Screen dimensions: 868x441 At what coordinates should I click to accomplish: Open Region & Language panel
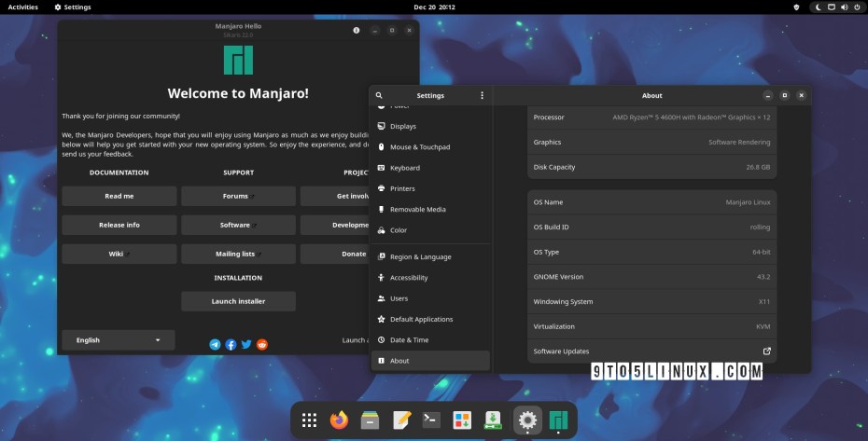pyautogui.click(x=430, y=256)
